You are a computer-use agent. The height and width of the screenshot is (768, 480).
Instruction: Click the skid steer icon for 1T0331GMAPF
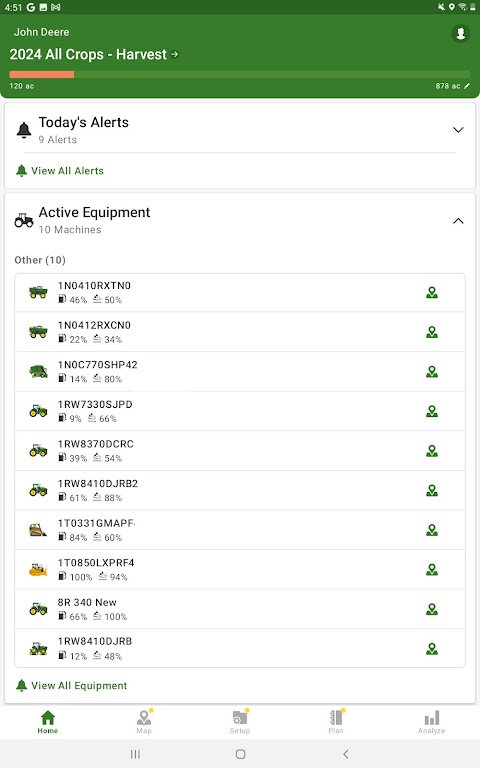pyautogui.click(x=38, y=530)
